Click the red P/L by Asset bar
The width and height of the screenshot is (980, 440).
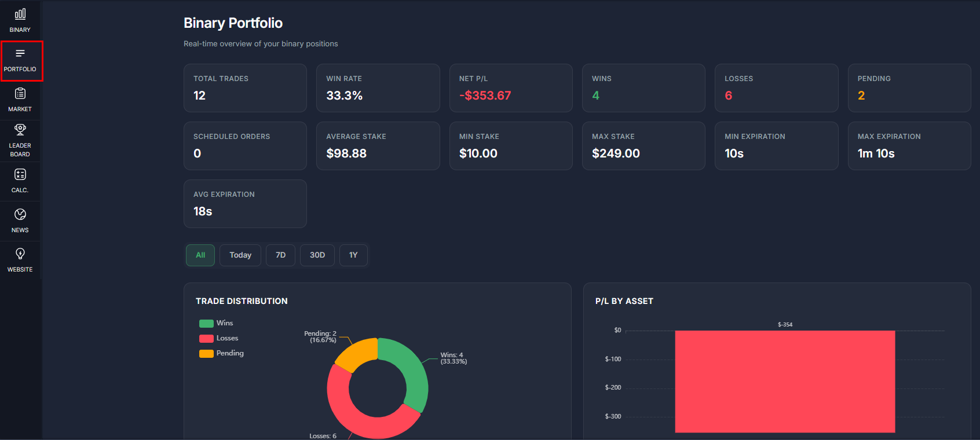coord(785,382)
